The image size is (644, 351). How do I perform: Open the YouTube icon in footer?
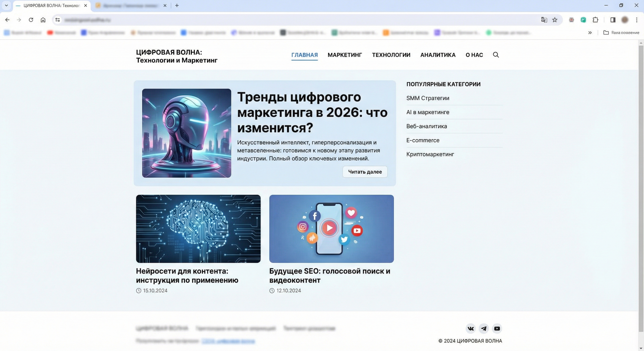497,329
